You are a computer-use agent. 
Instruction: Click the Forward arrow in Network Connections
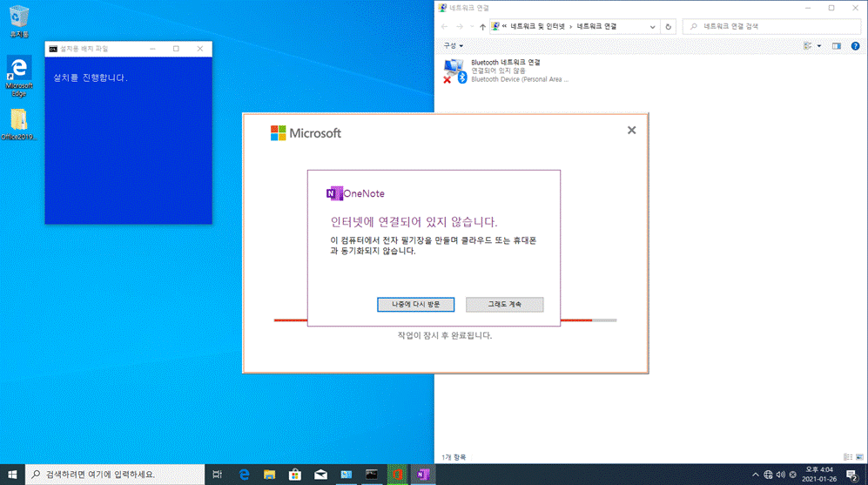click(460, 27)
